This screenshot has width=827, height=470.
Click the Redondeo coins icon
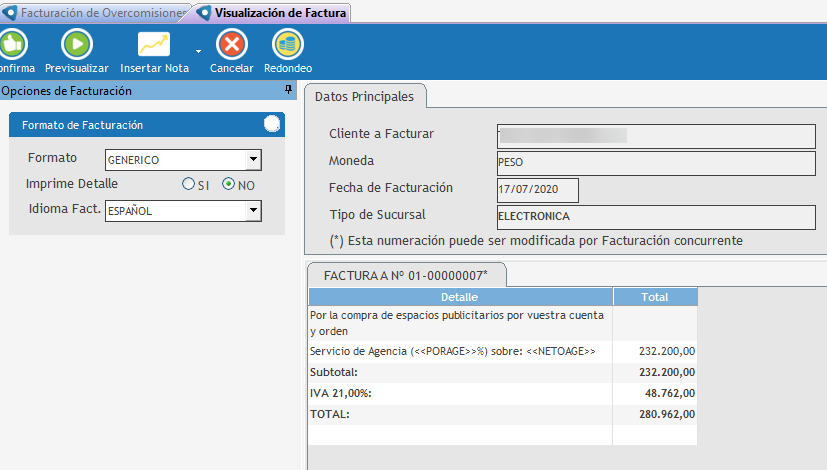288,45
